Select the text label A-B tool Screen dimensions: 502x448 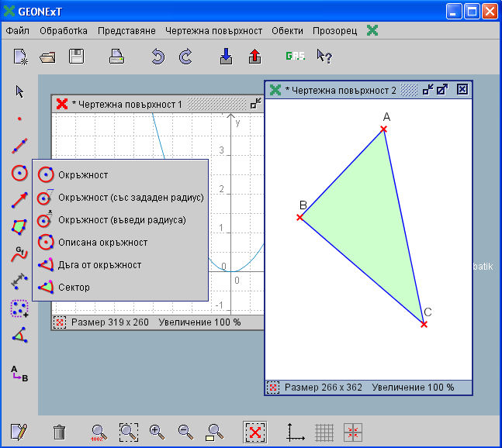[19, 374]
